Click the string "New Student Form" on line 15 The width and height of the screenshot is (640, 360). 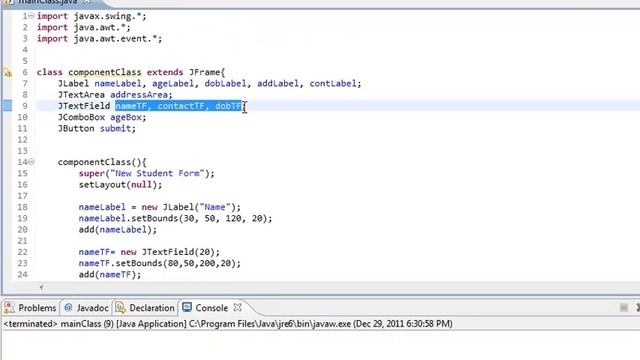click(x=158, y=173)
